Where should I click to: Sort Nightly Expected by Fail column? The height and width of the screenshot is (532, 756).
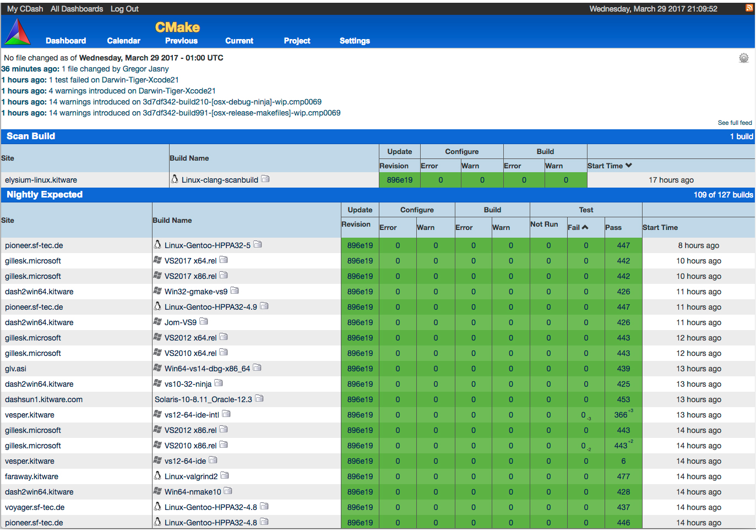point(578,227)
